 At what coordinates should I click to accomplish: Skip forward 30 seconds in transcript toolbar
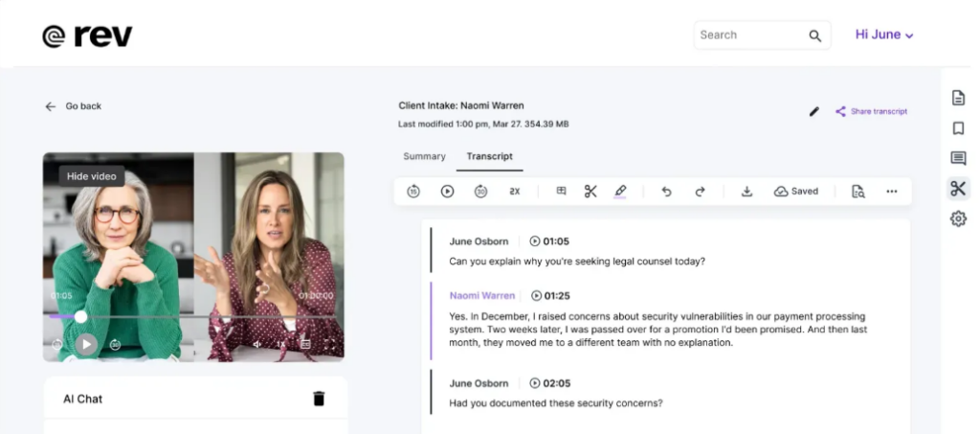(x=480, y=192)
